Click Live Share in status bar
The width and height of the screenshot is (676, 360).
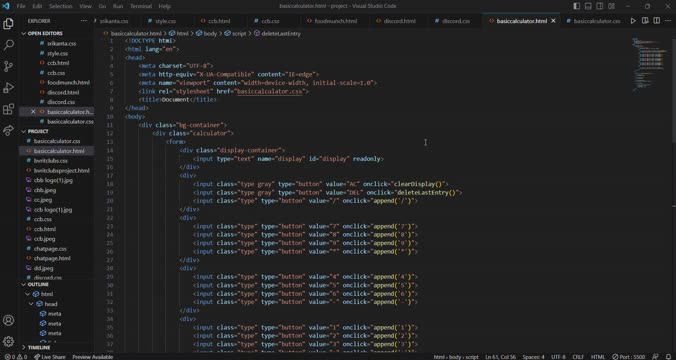50,357
